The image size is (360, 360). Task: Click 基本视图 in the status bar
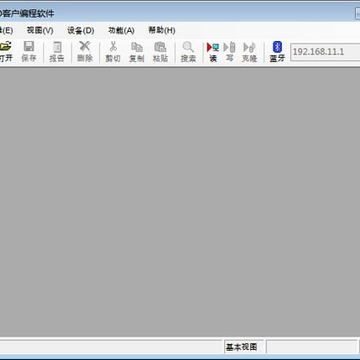tap(242, 347)
